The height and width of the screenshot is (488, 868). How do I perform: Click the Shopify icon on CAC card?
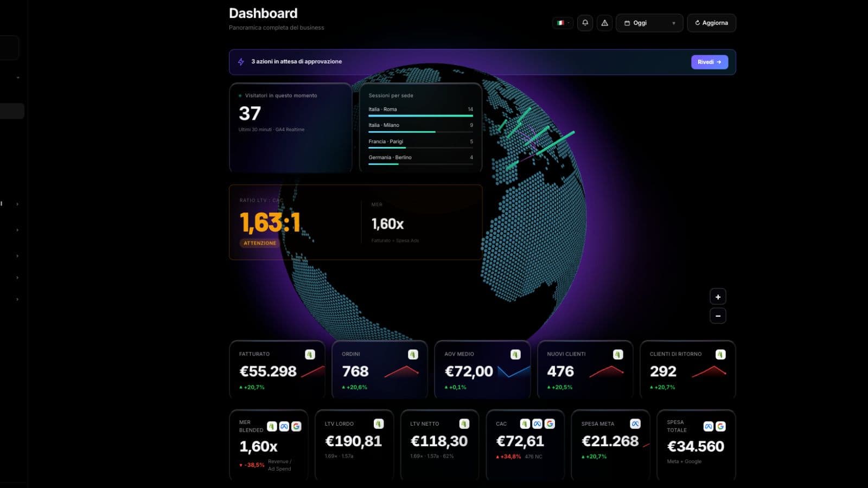point(525,423)
